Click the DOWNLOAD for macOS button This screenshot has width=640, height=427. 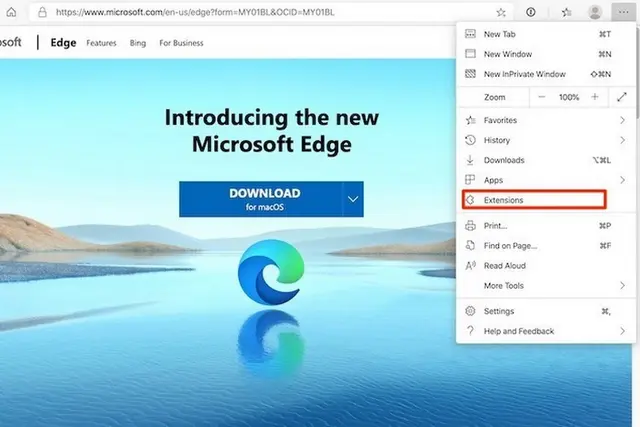(x=261, y=199)
